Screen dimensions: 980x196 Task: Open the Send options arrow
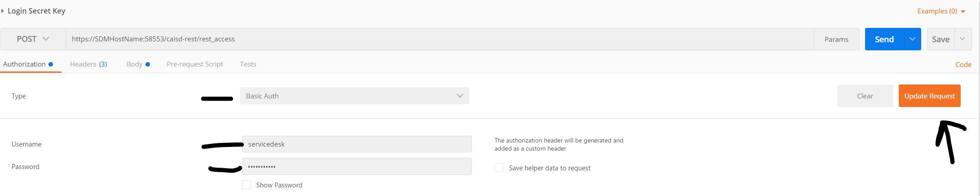pyautogui.click(x=912, y=39)
